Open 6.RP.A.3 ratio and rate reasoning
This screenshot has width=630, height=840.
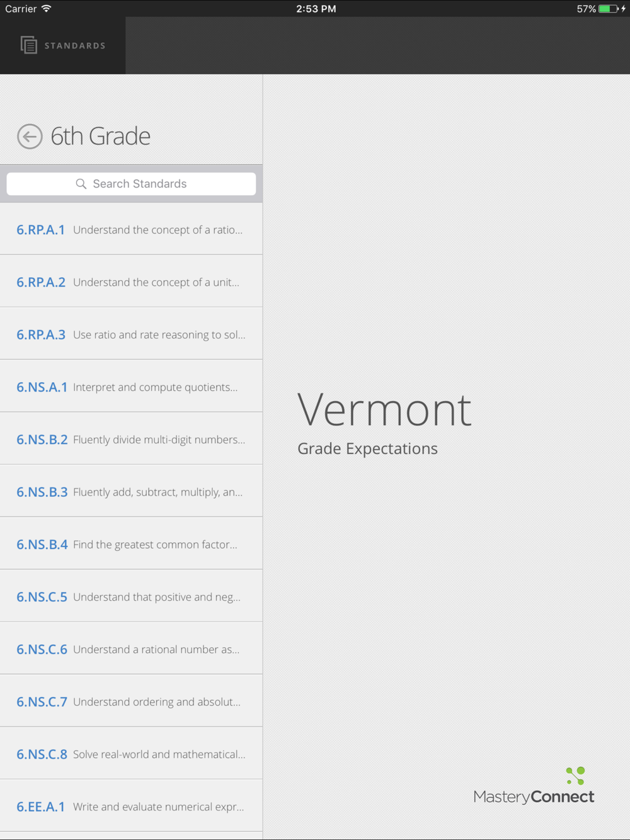coord(131,334)
